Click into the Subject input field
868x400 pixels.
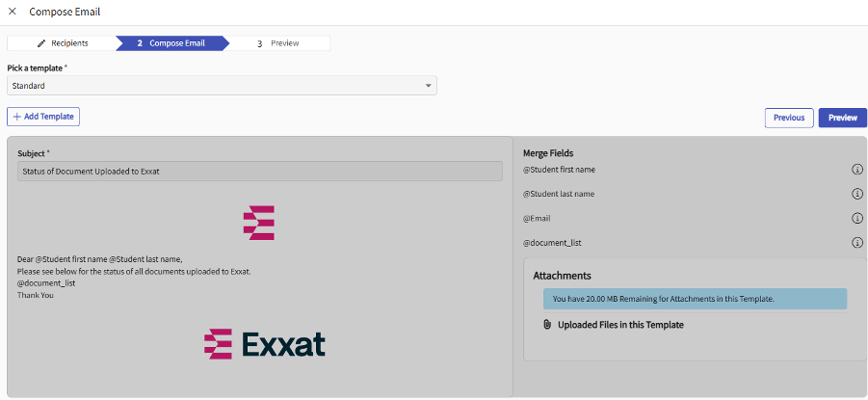[260, 171]
